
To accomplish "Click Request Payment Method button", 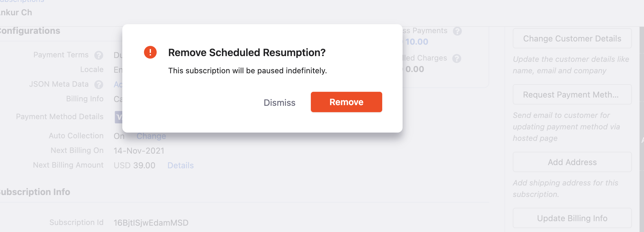I will (x=572, y=95).
